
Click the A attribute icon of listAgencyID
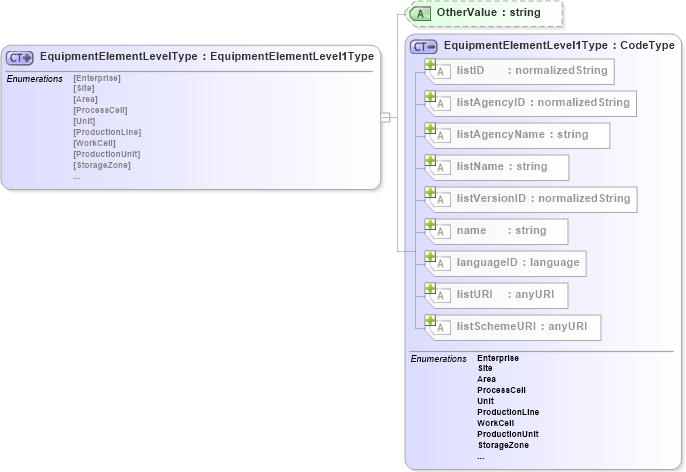click(x=441, y=104)
